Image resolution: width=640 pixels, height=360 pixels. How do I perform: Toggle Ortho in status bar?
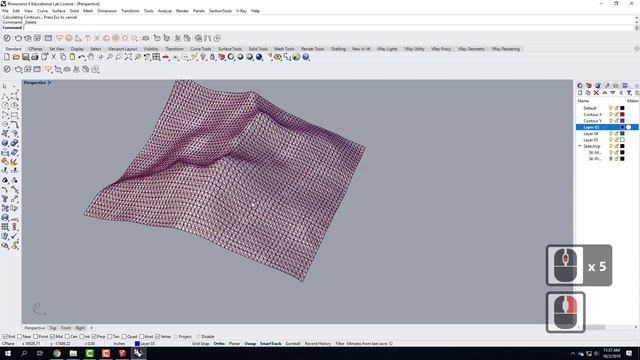click(x=219, y=344)
